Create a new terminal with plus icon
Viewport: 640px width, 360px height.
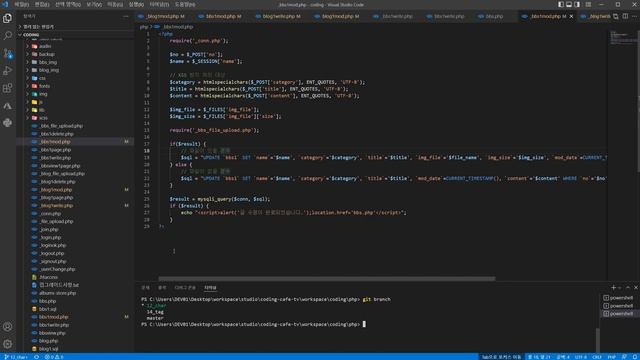[x=613, y=288]
